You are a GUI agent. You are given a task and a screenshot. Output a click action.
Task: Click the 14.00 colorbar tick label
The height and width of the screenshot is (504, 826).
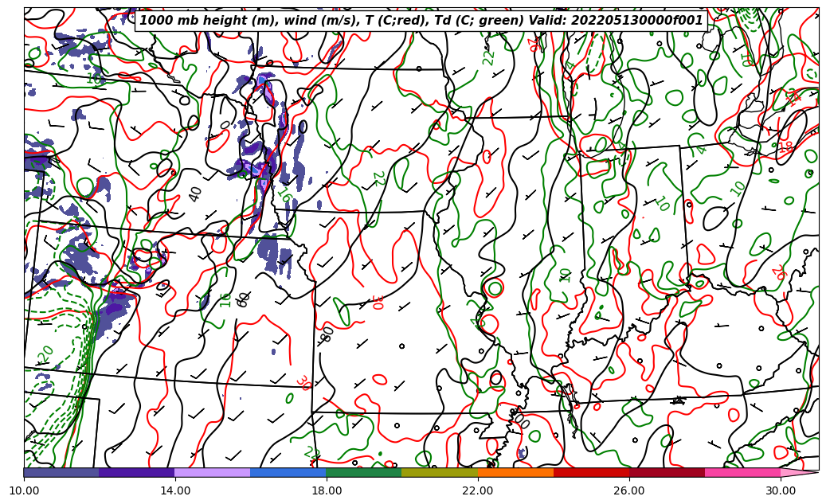[175, 490]
